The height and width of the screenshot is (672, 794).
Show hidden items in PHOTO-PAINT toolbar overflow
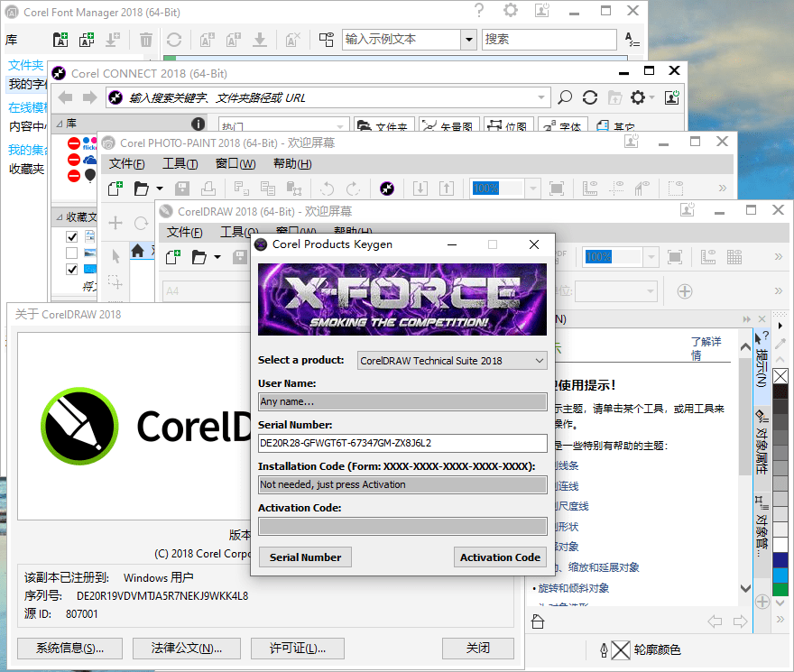coord(723,189)
